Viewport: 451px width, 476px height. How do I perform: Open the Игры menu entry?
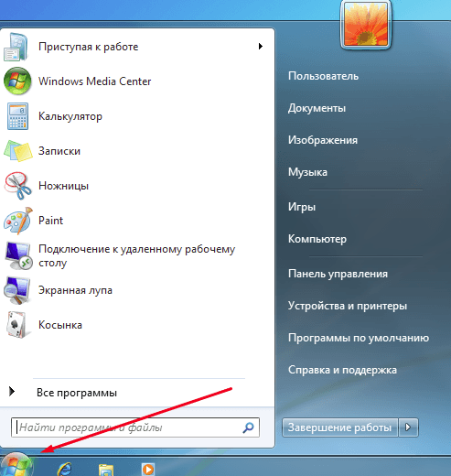(x=302, y=207)
